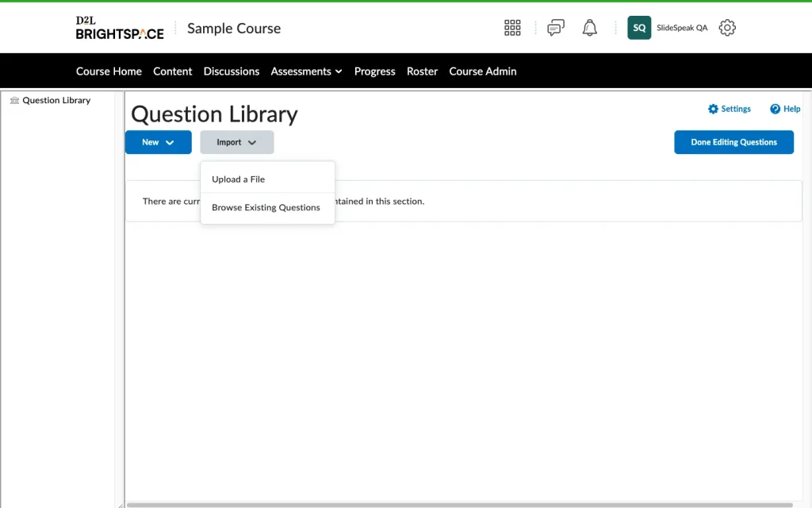The height and width of the screenshot is (508, 812).
Task: Select Question Library in the left tree
Action: [x=56, y=101]
